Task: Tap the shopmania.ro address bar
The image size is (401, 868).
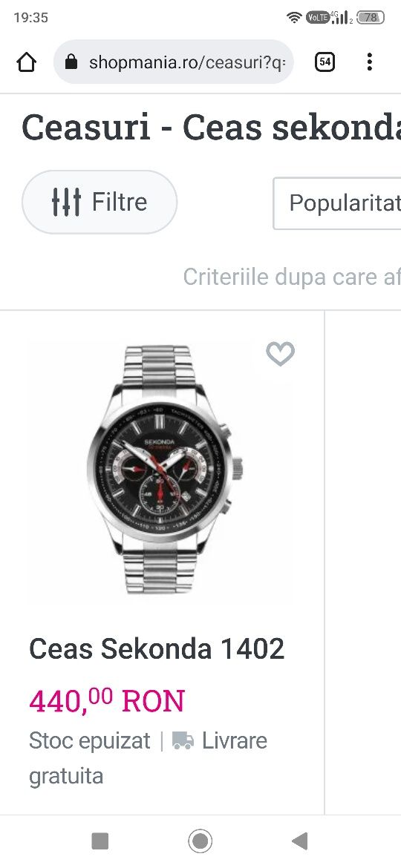Action: click(173, 62)
